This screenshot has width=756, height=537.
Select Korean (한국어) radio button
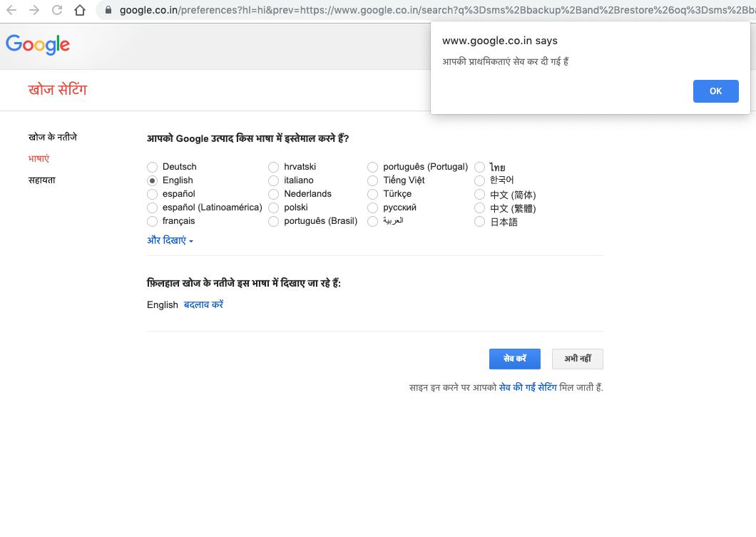point(479,180)
